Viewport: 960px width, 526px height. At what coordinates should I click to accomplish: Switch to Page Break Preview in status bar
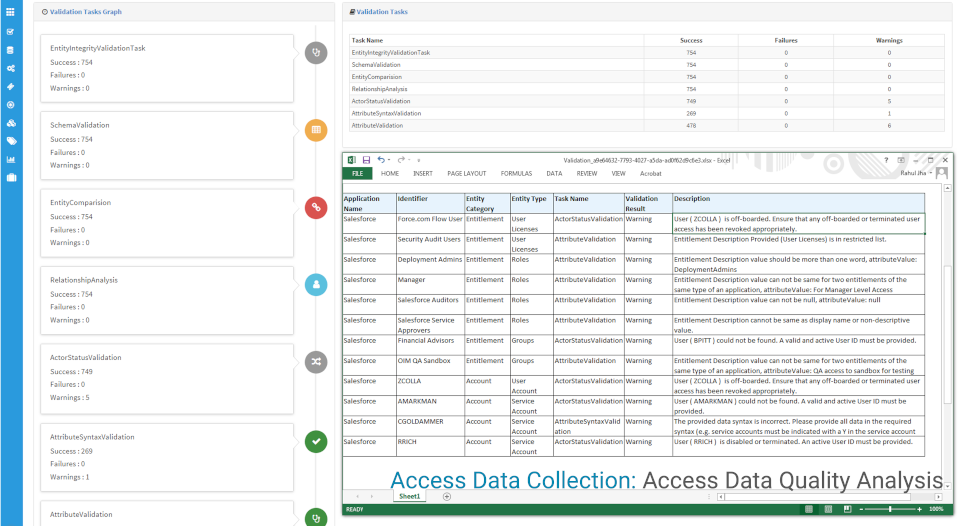pos(847,509)
